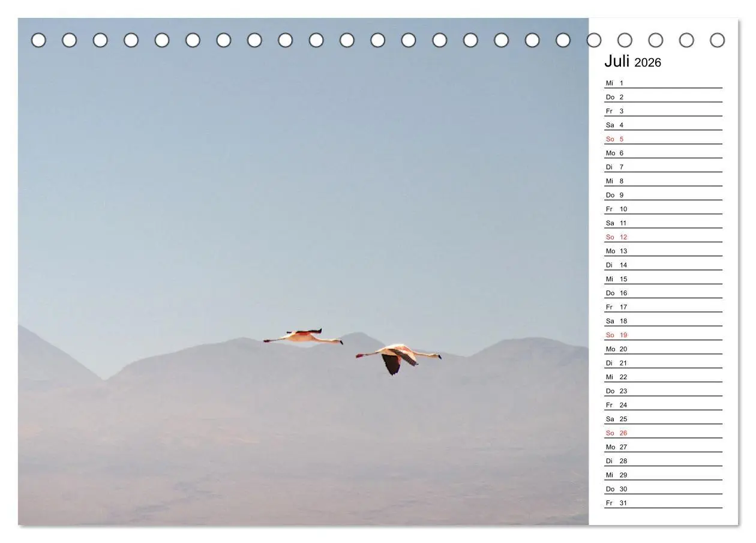This screenshot has height=543, width=756.
Task: Select the red Sunday row 'So 26'
Action: pos(663,433)
